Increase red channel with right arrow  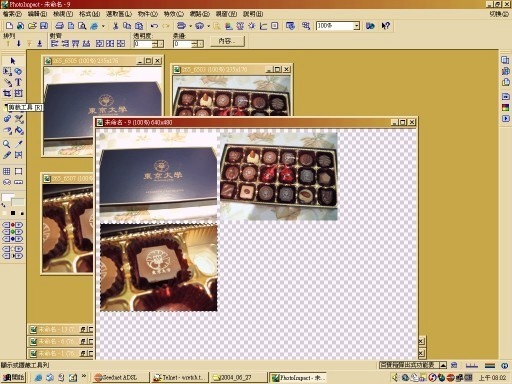(19, 225)
